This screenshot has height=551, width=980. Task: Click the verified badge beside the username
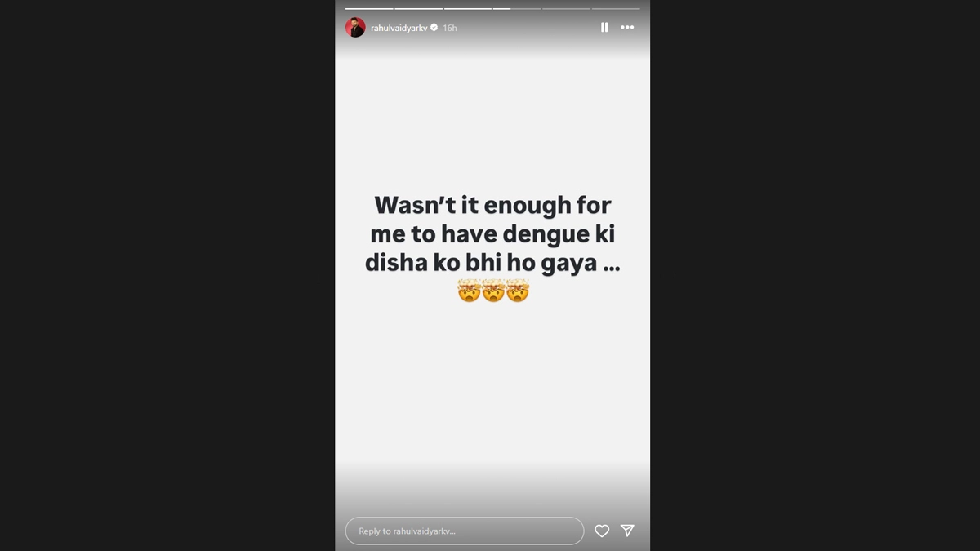434,28
